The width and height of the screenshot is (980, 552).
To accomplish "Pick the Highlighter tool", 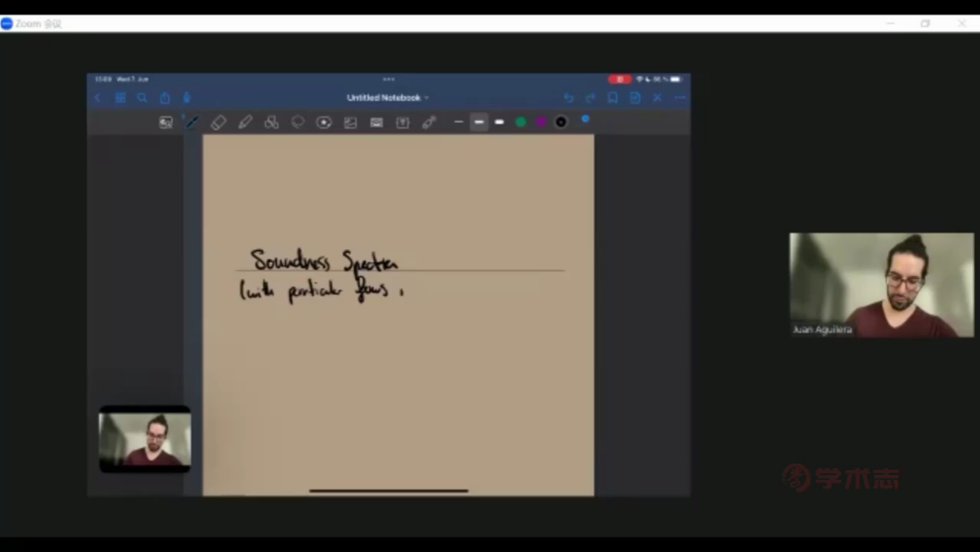I will point(245,122).
